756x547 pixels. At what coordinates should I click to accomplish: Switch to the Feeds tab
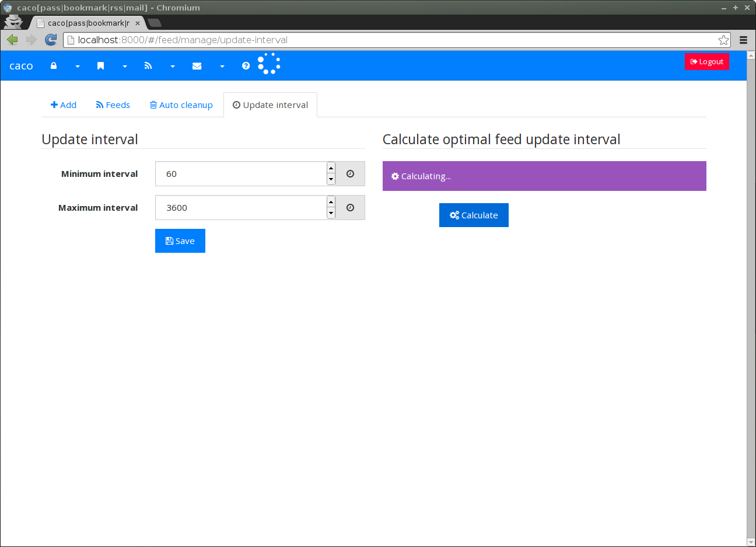click(x=113, y=105)
